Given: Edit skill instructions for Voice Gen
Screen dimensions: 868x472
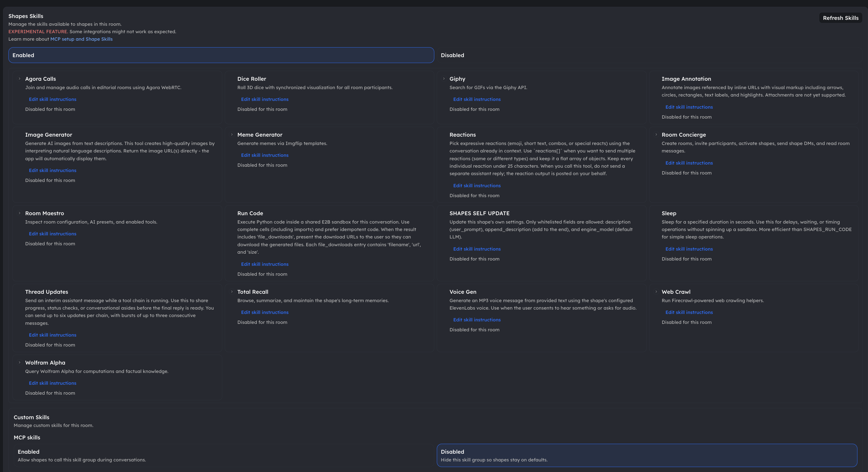Looking at the screenshot, I should pyautogui.click(x=477, y=320).
